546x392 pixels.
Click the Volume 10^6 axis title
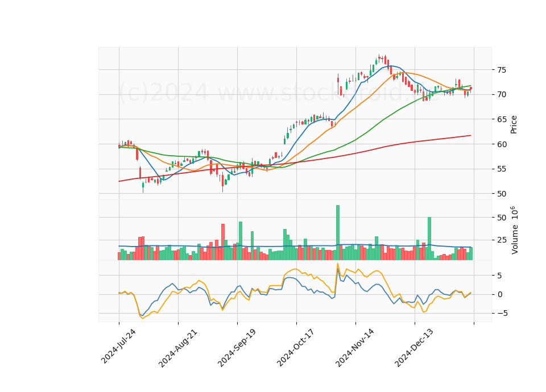(514, 230)
